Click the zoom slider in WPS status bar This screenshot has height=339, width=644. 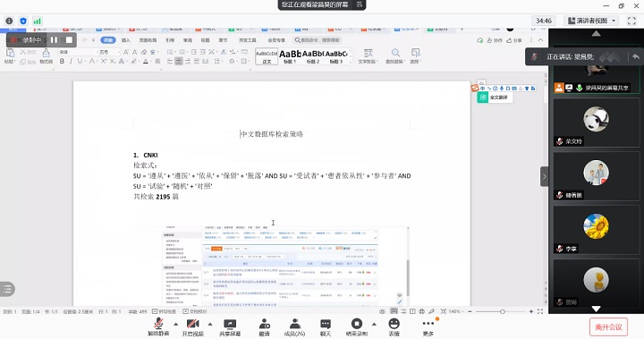pyautogui.click(x=503, y=311)
